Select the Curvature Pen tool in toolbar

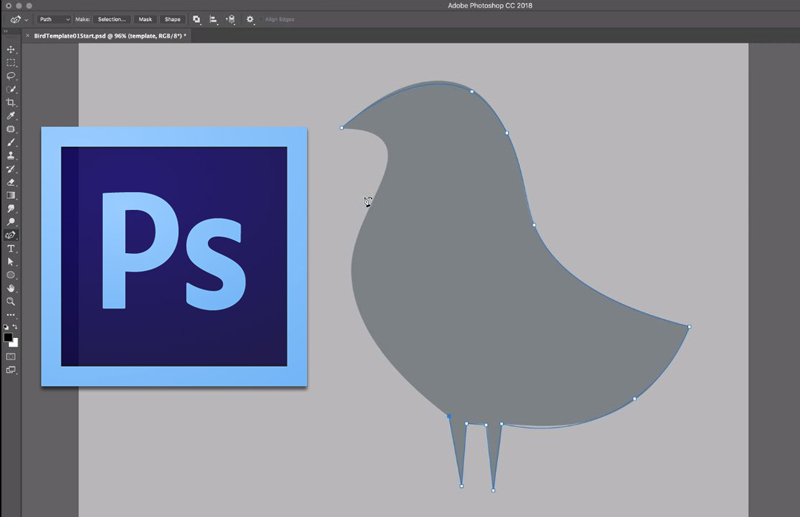pos(11,235)
